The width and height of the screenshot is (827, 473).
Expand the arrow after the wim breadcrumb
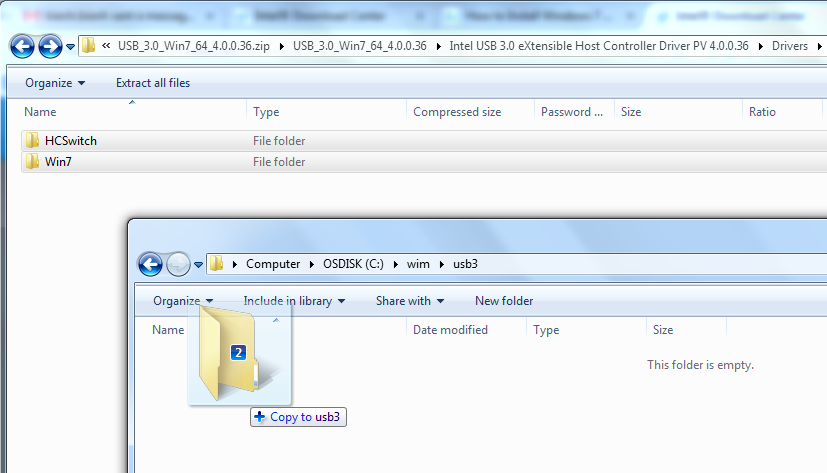pos(441,264)
